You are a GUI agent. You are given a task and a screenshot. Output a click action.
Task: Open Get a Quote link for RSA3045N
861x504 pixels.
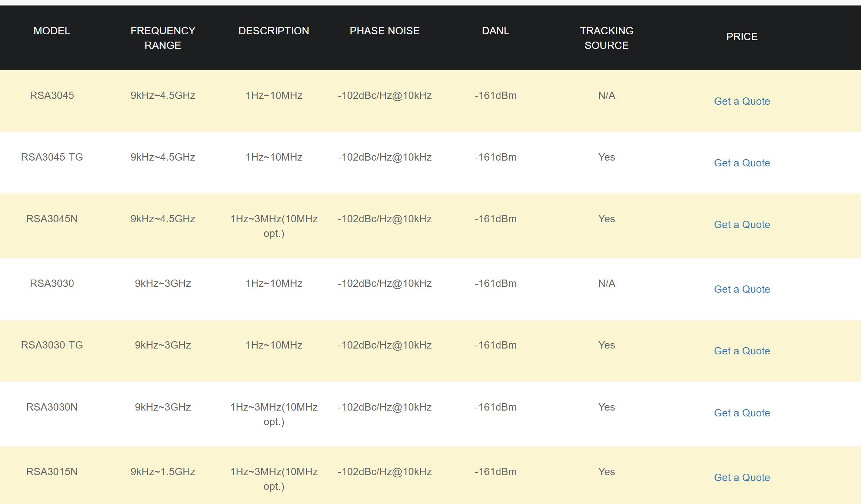(742, 224)
